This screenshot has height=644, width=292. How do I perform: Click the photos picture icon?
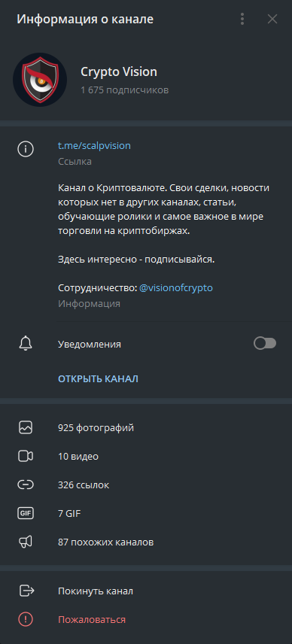[x=26, y=427]
